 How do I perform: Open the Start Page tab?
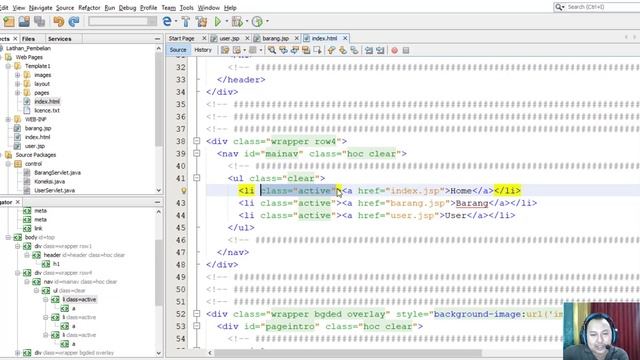coord(182,38)
